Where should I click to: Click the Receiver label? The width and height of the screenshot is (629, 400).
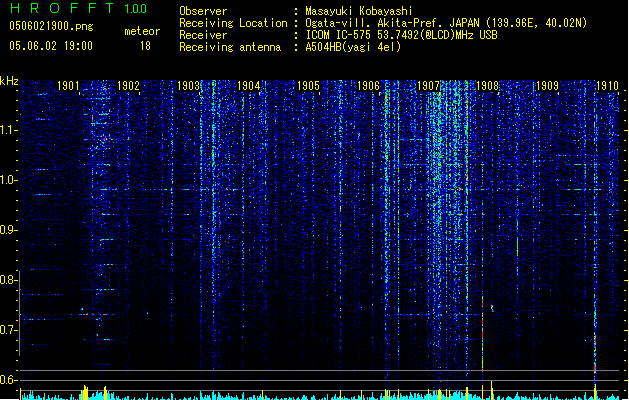tap(203, 35)
